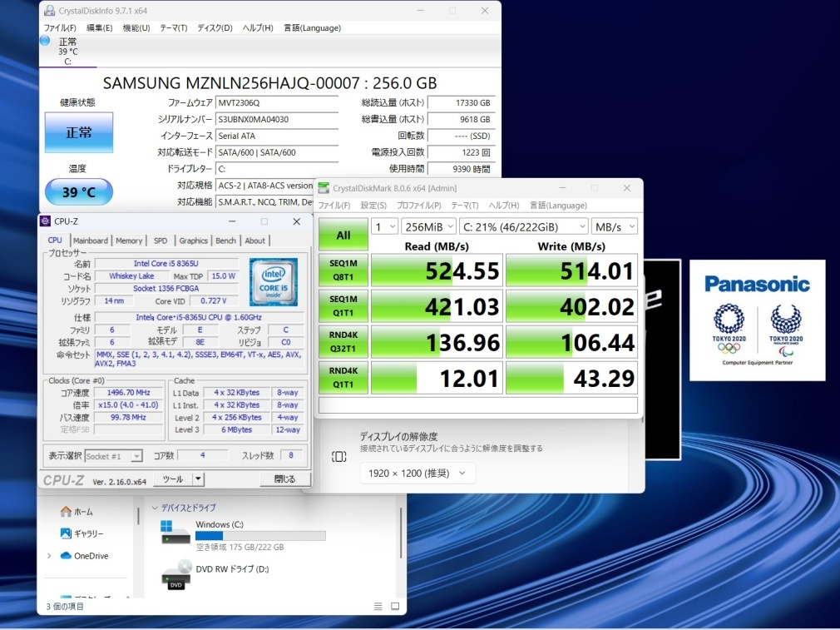Open the target drive C: 21% dropdown
The height and width of the screenshot is (630, 840).
(x=524, y=226)
